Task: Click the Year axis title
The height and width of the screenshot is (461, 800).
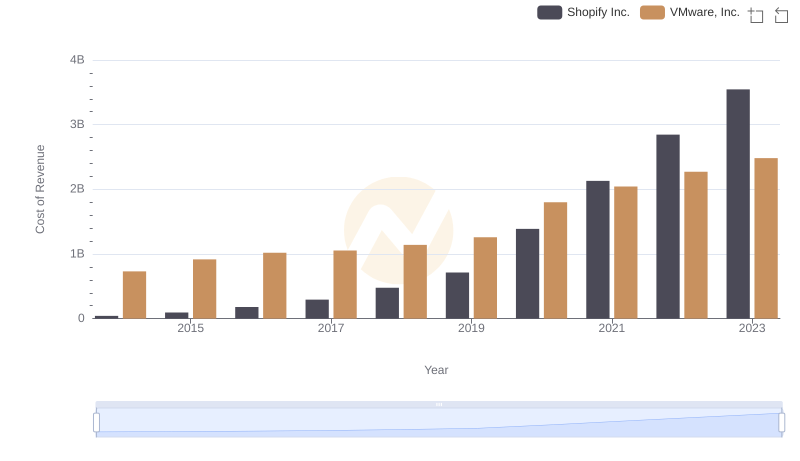Action: coord(436,370)
